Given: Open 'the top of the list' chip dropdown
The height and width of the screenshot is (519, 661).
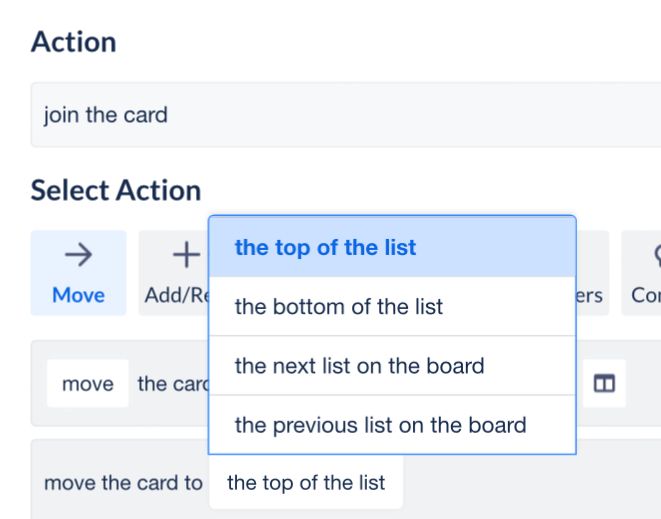Looking at the screenshot, I should tap(306, 482).
